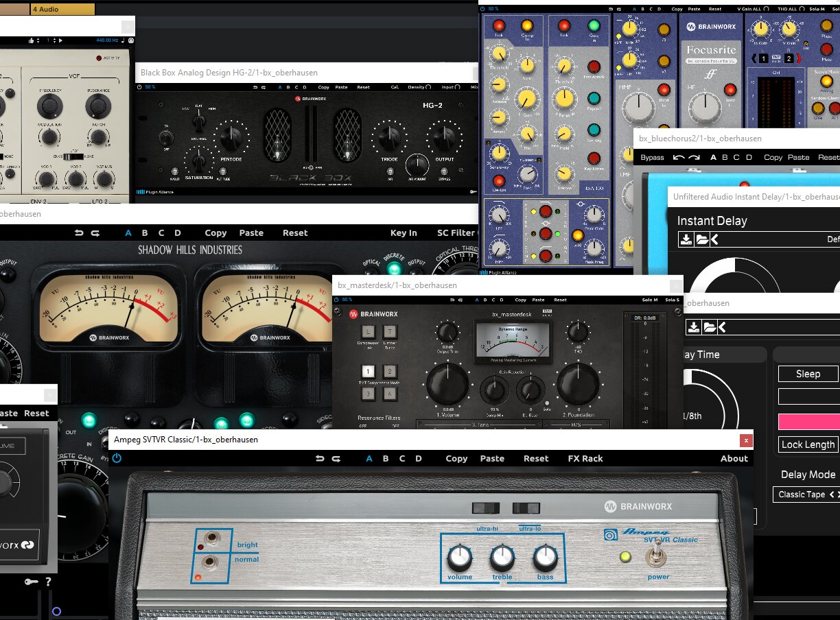Click Key In in Shadow Hills toolbar
Screen dimensions: 840x620
click(x=404, y=233)
